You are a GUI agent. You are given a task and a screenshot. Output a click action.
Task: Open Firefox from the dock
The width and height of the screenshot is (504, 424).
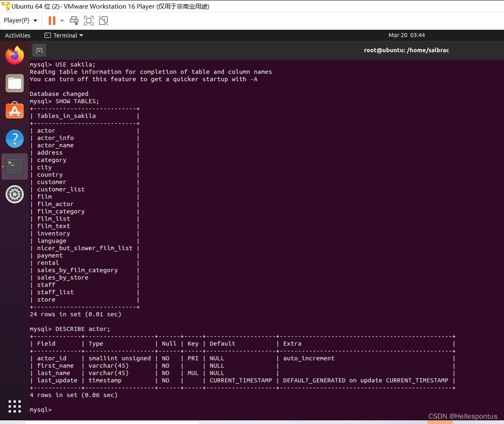(15, 55)
